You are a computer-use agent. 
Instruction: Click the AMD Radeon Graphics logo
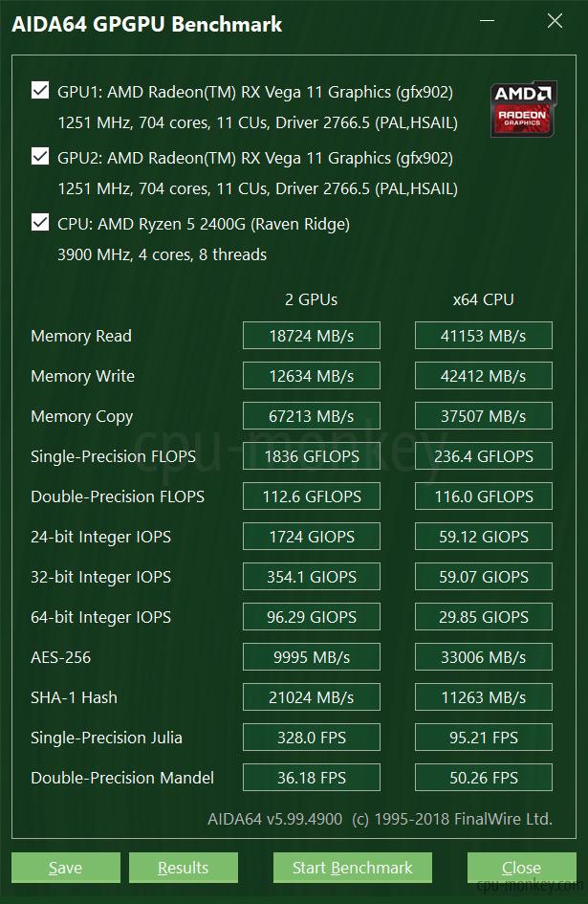[523, 109]
